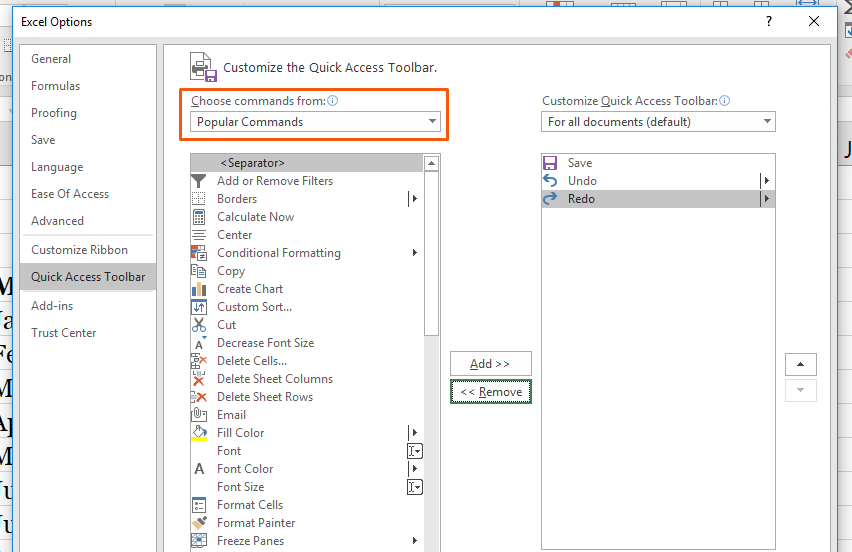Click the Save floppy disk icon in toolbar list
The height and width of the screenshot is (552, 852).
pos(550,163)
